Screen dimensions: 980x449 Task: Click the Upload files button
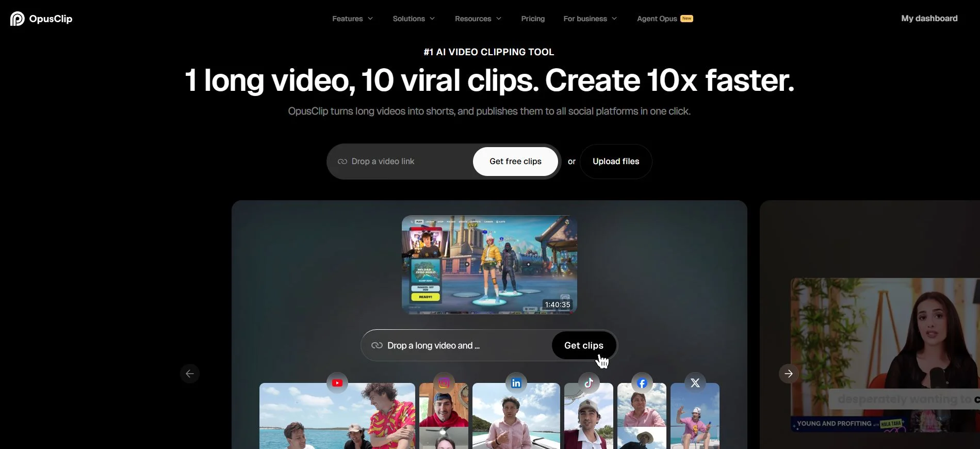pyautogui.click(x=615, y=162)
